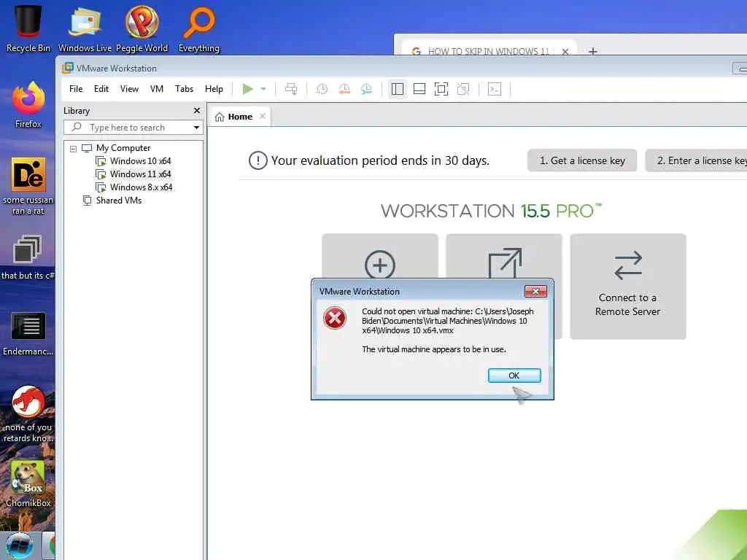Open Windows Live desktop icon
Screen dimensions: 747x560
(x=85, y=28)
